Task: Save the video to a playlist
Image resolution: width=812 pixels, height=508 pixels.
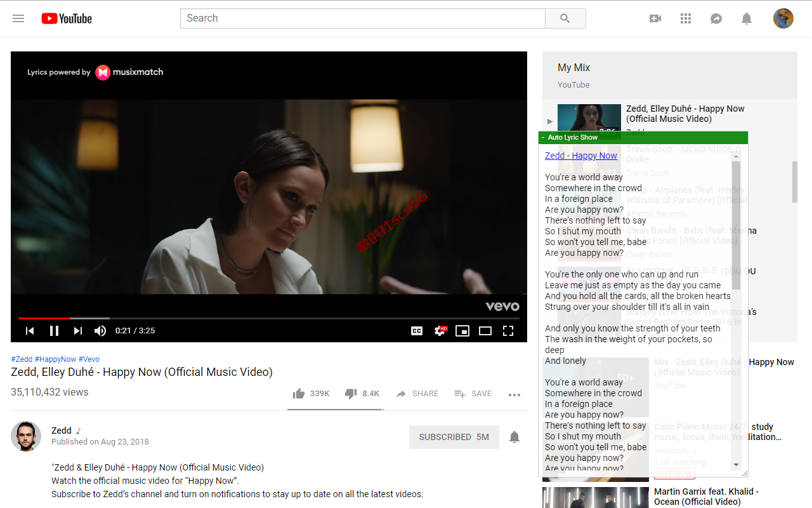Action: click(473, 394)
